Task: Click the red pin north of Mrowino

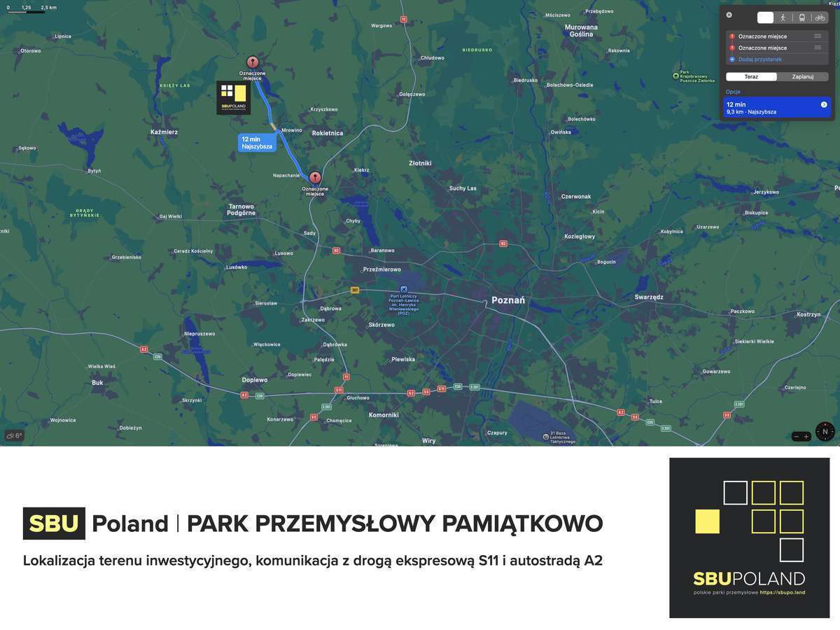Action: pyautogui.click(x=253, y=62)
